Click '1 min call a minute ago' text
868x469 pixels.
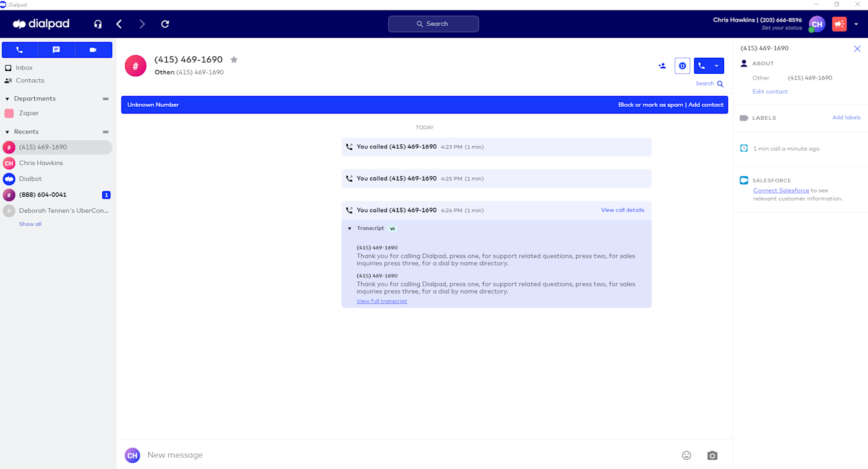[x=786, y=149]
